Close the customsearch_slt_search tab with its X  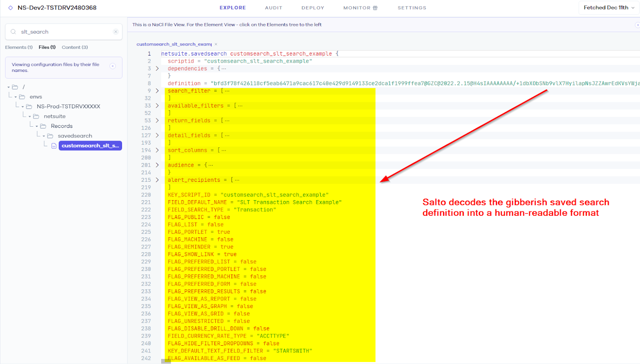216,44
